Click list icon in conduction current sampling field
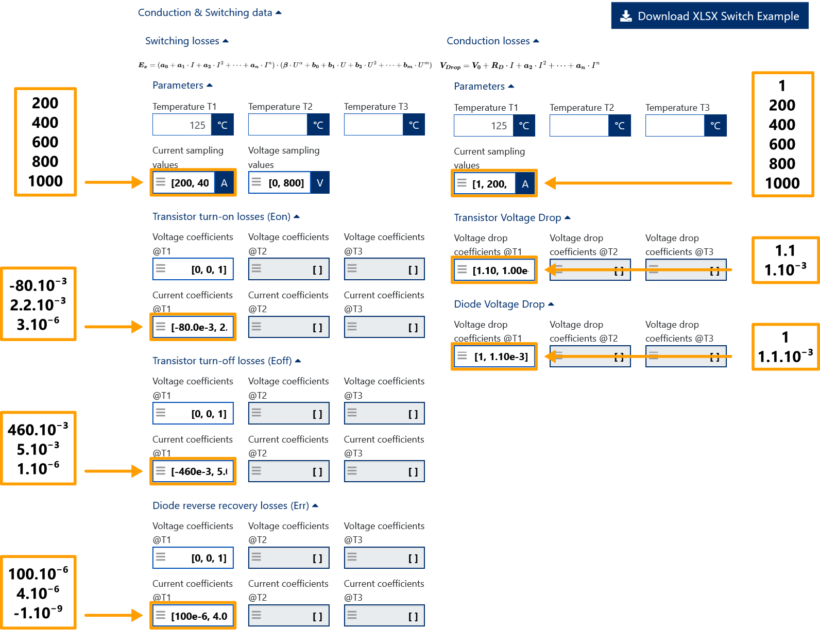The height and width of the screenshot is (644, 820). [x=462, y=183]
